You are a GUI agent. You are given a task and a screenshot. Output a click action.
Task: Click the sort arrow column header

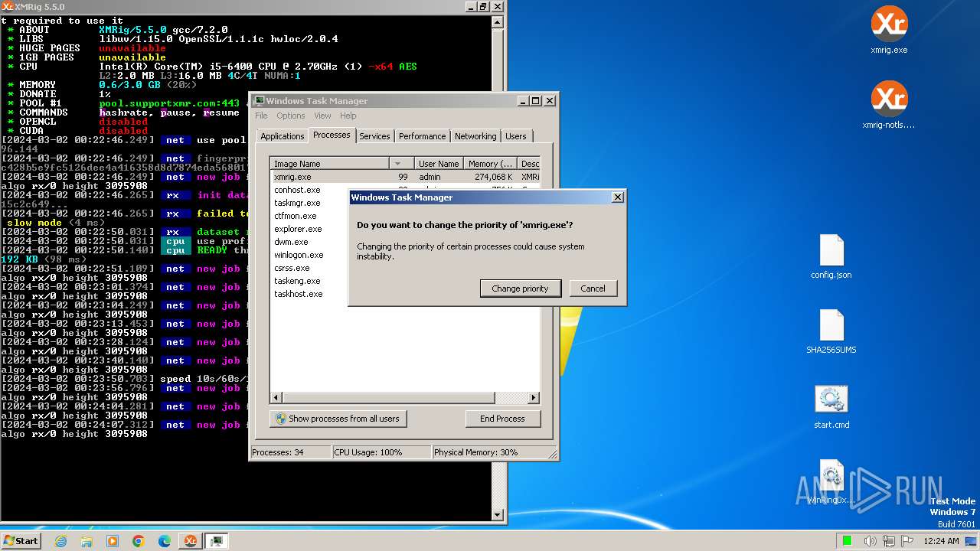[x=401, y=164]
